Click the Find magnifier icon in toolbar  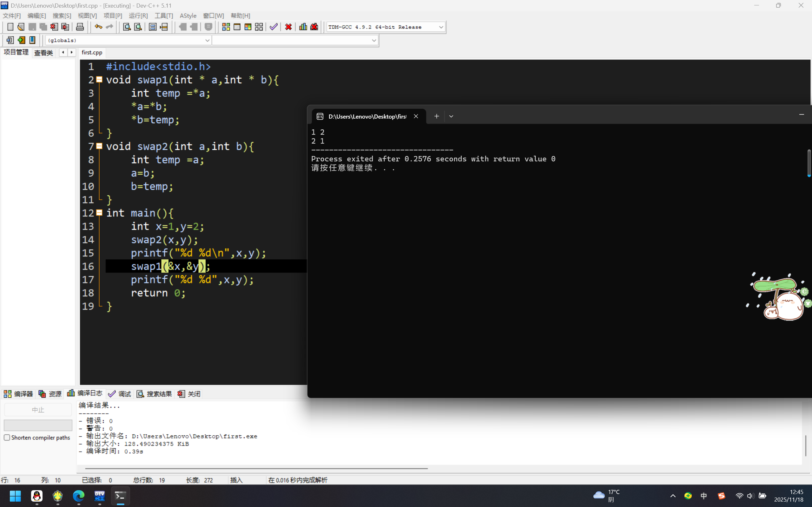(127, 27)
